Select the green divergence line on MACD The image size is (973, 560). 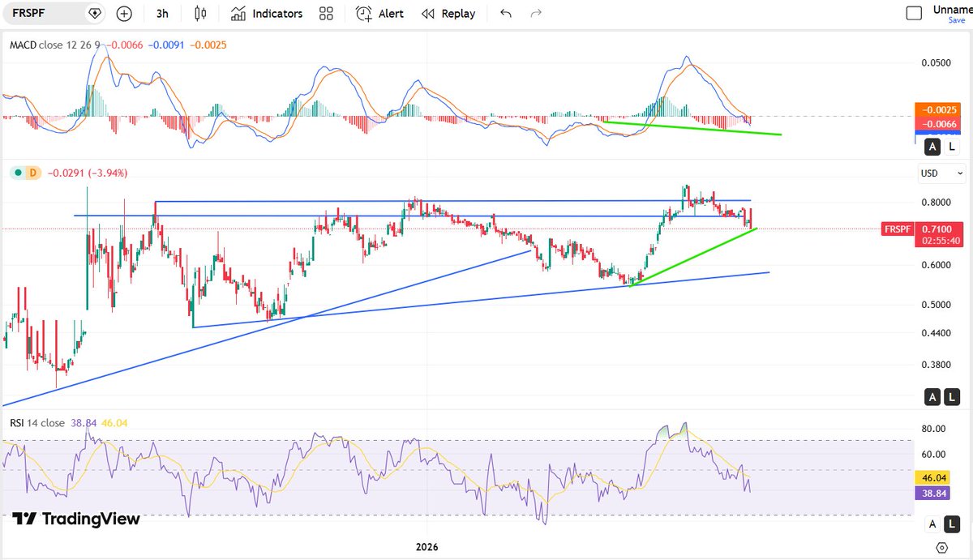point(693,128)
